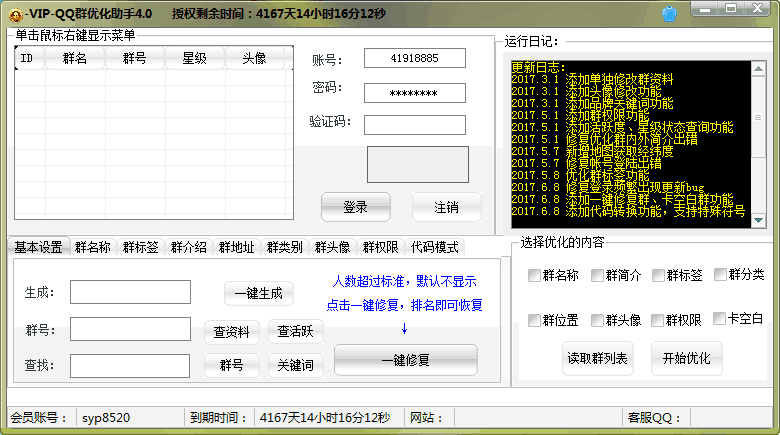Click the captcha image box

pos(418,164)
